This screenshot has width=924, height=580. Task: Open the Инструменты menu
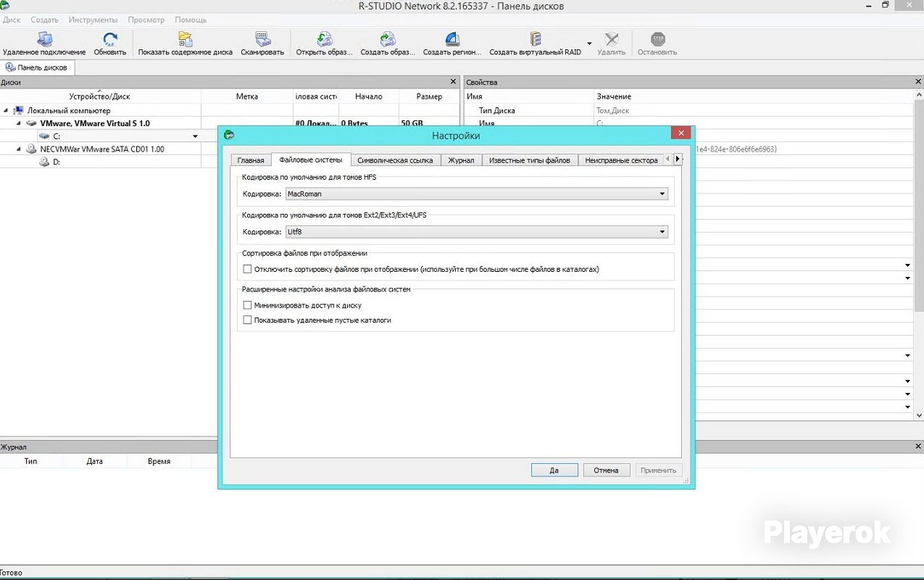click(93, 20)
